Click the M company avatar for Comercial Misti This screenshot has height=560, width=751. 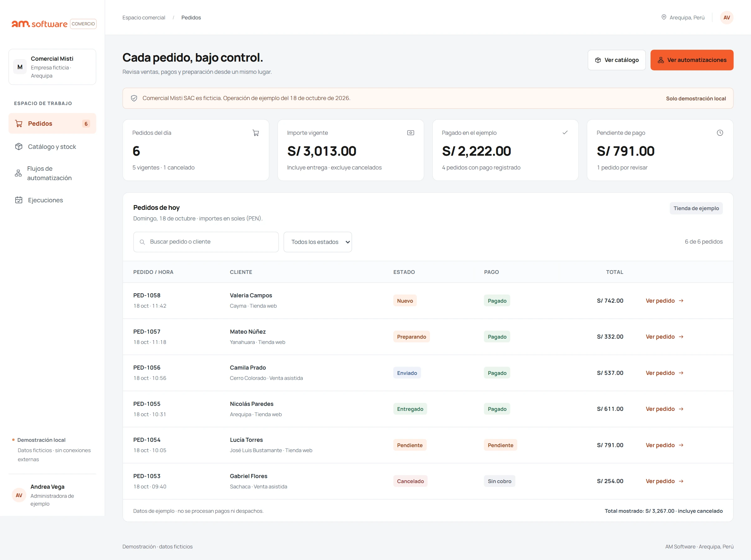coord(20,67)
